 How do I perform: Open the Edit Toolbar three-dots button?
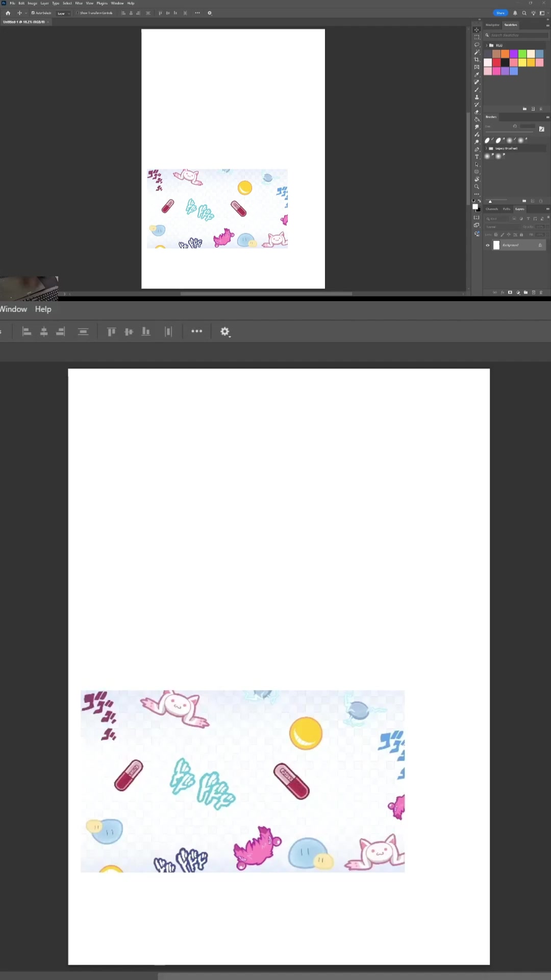[x=477, y=194]
